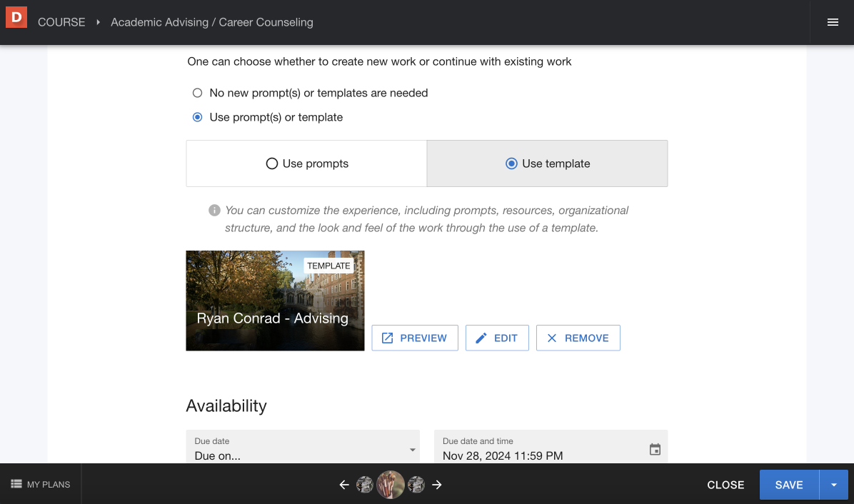
Task: Select the right avatar thumbnail in bottom bar
Action: click(416, 485)
